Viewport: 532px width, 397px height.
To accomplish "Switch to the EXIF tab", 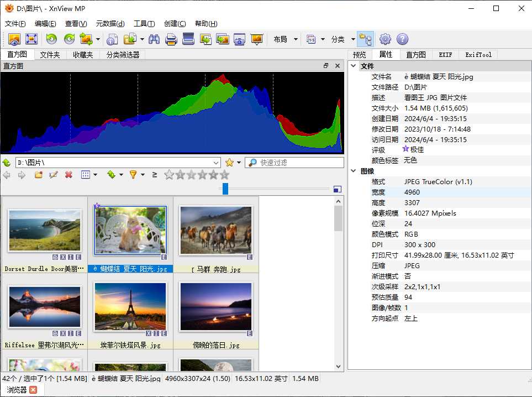I will [445, 55].
